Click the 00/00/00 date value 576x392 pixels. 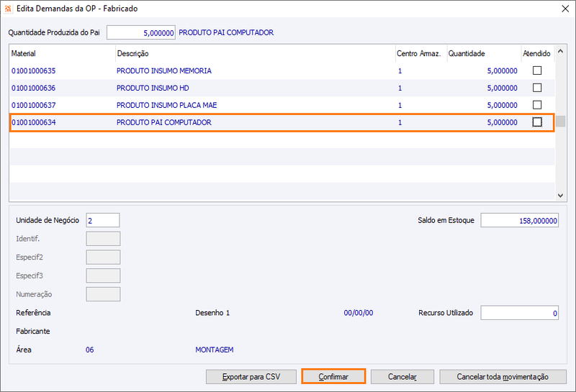359,313
